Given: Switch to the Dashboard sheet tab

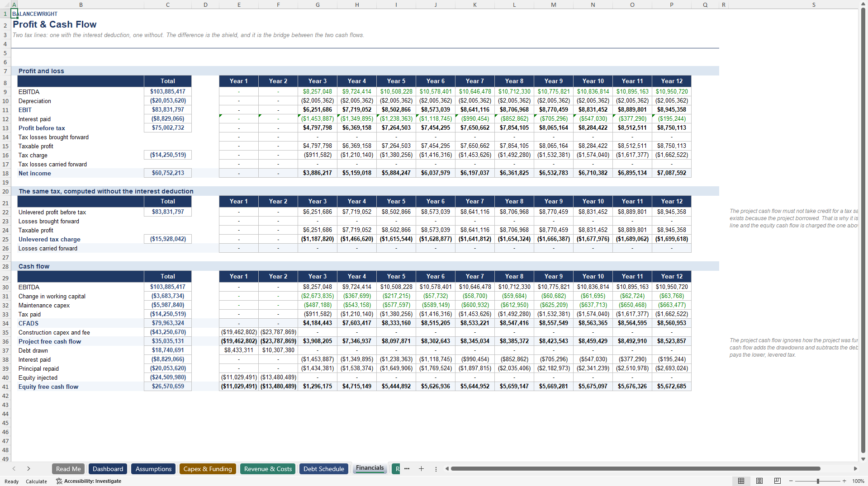Looking at the screenshot, I should [108, 469].
